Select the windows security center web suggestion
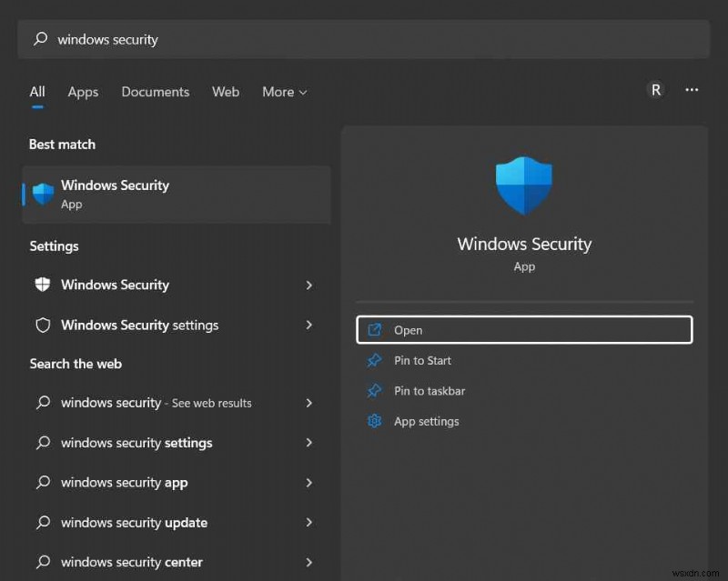 [x=130, y=562]
